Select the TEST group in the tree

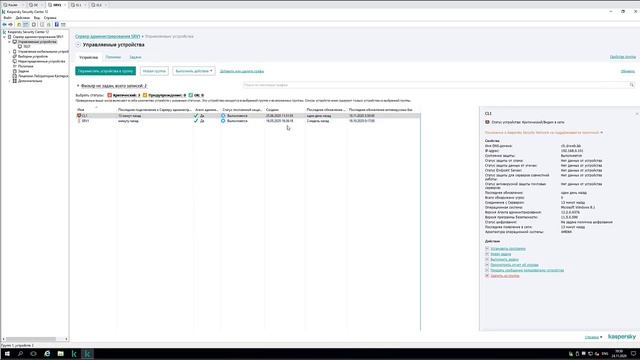coord(27,47)
